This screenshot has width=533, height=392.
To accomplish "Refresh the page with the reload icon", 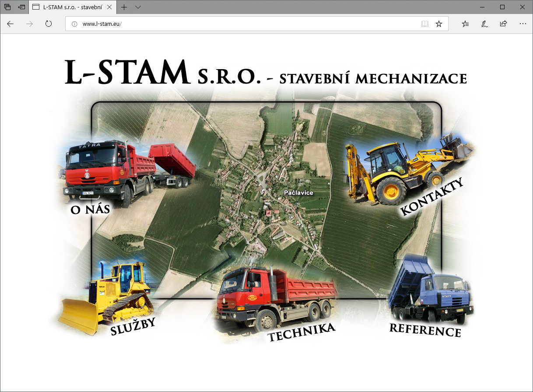I will click(49, 24).
